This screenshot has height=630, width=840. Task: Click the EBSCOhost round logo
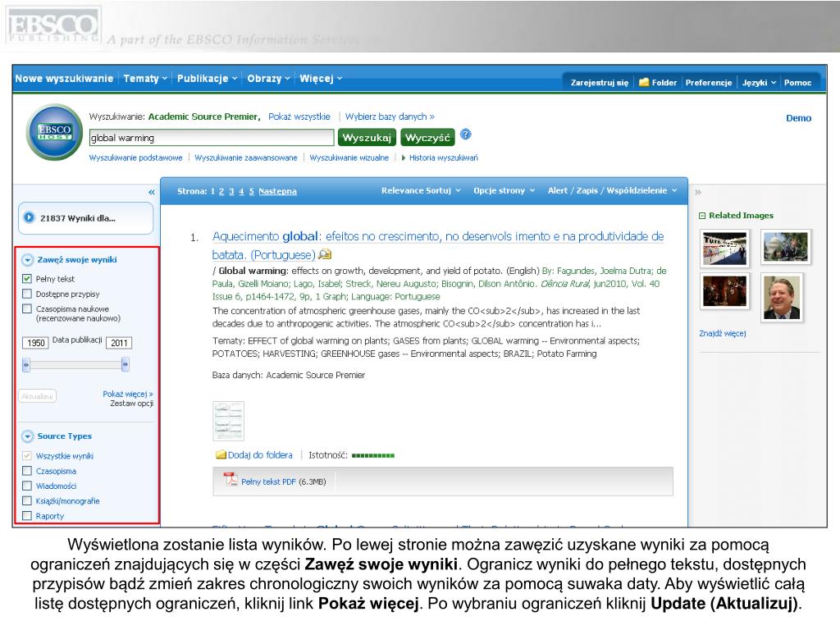click(55, 132)
